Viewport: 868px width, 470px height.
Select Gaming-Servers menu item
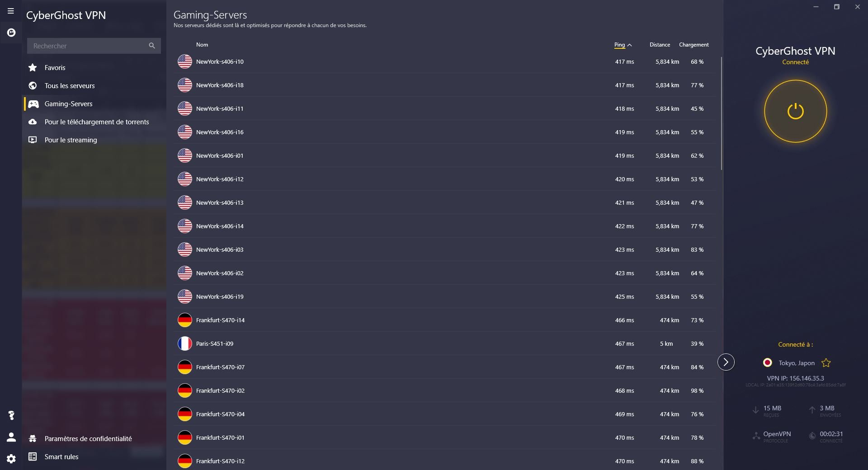click(x=95, y=103)
